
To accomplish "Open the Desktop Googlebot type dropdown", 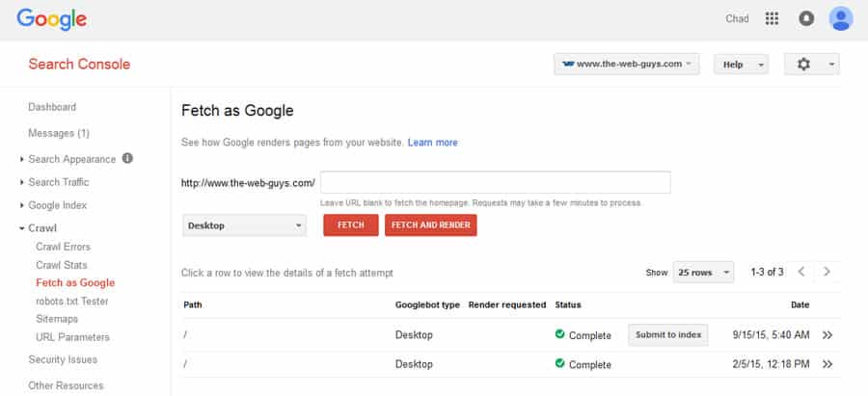I will click(x=244, y=225).
